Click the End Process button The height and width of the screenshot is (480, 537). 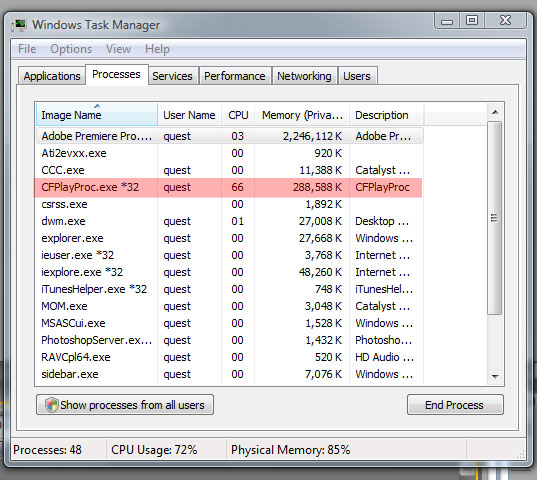click(x=455, y=405)
